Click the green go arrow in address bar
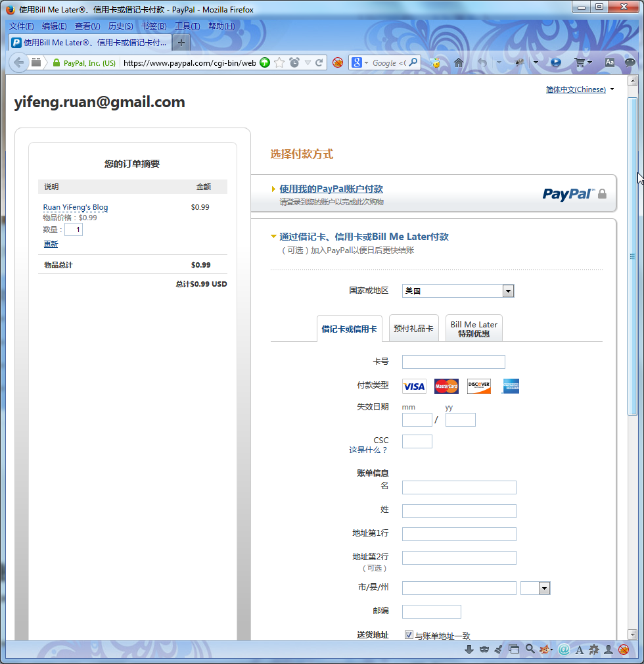The width and height of the screenshot is (644, 664). (265, 62)
